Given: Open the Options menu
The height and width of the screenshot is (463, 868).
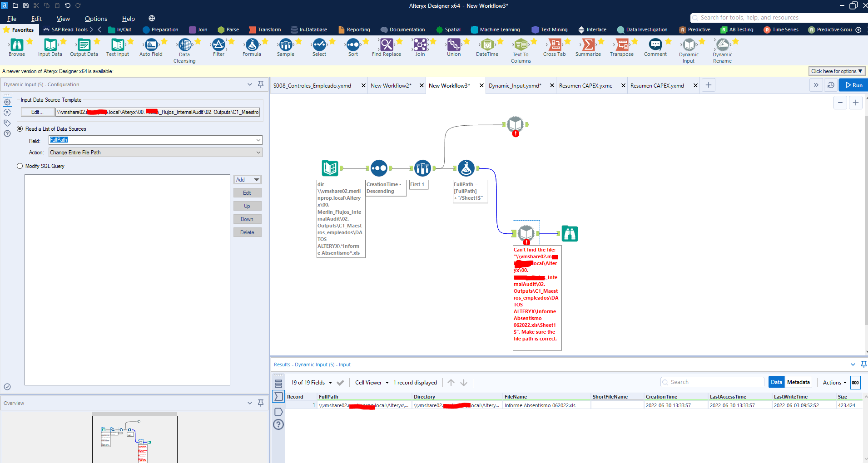Looking at the screenshot, I should 95,18.
